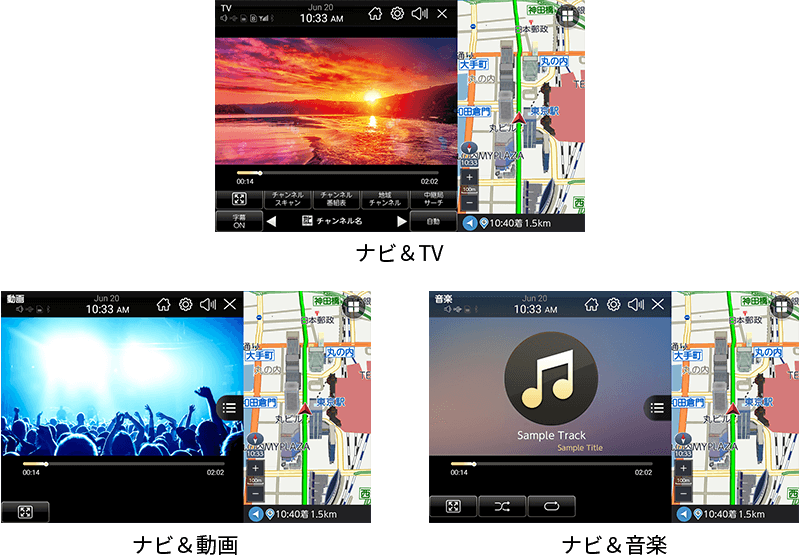
Task: Switch to the next channel with the right arrow
Action: [402, 222]
